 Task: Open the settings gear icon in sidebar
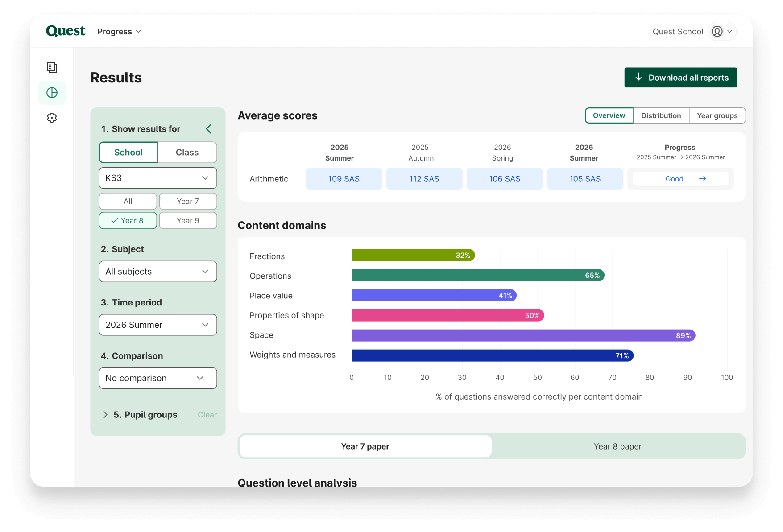coord(52,118)
